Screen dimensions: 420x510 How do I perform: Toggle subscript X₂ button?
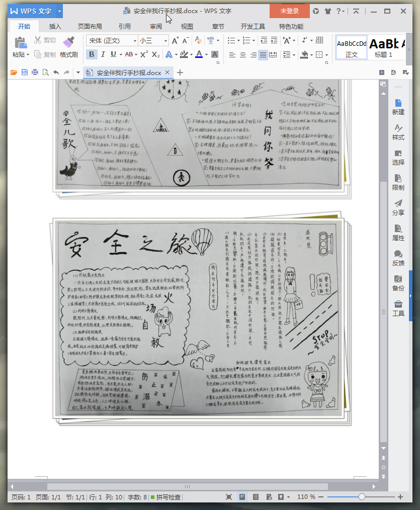(156, 54)
